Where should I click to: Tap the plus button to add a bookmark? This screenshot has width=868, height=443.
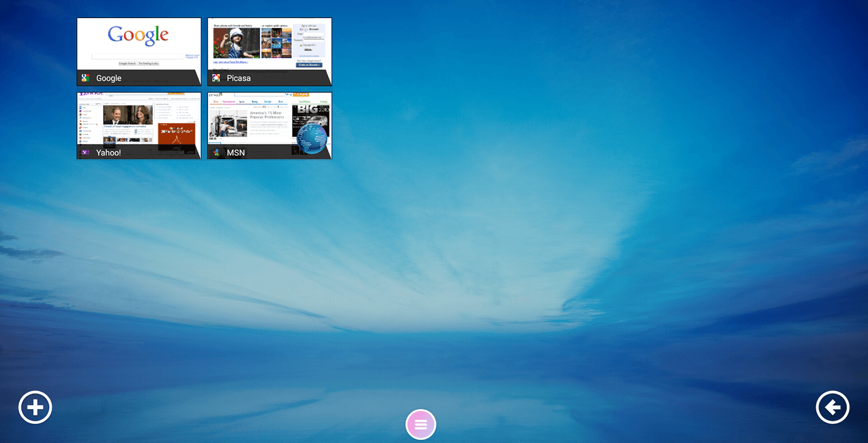[35, 407]
